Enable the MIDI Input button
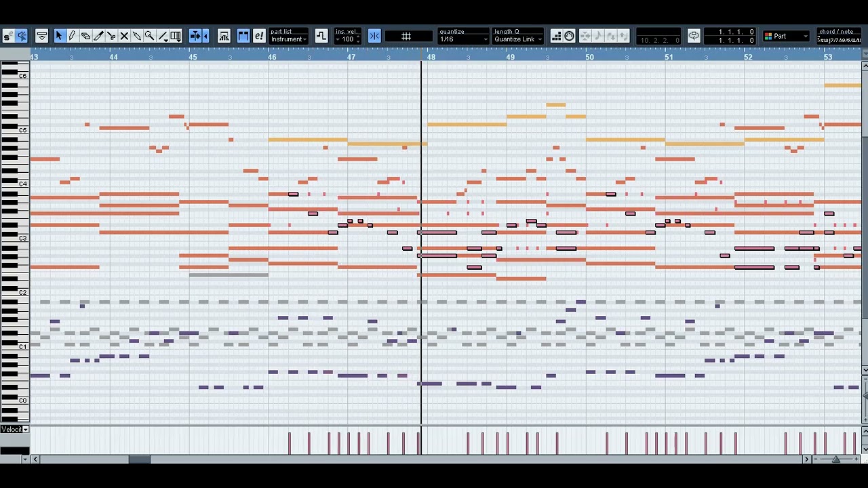Viewport: 868px width, 488px height. pyautogui.click(x=569, y=36)
